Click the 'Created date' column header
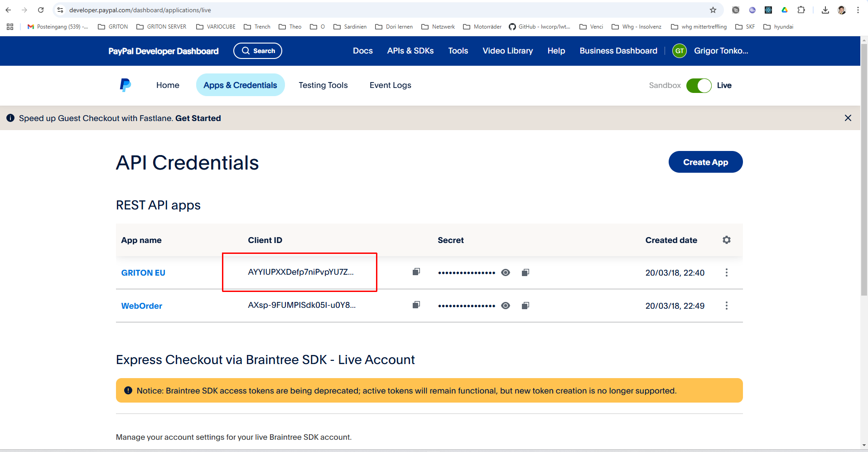The image size is (868, 452). tap(671, 240)
